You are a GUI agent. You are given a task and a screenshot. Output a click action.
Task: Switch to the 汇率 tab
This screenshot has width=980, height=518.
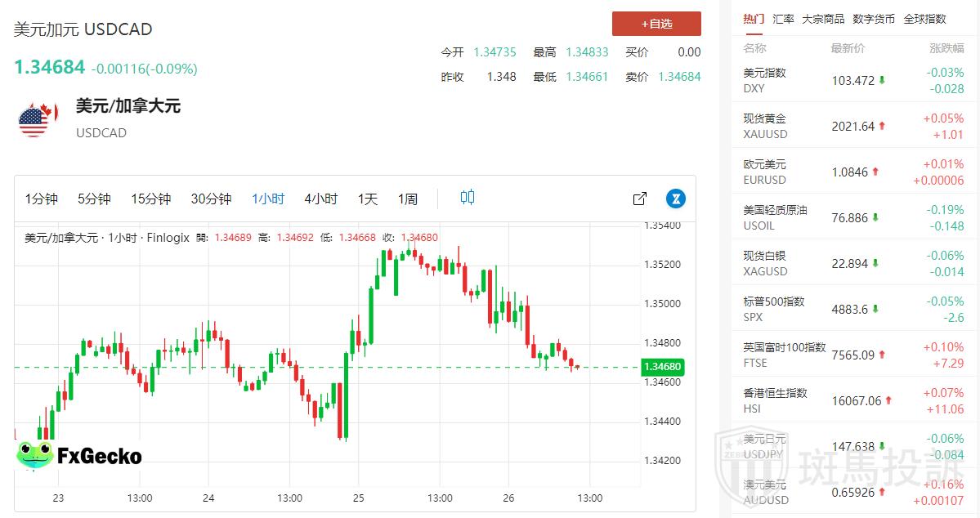pos(783,19)
